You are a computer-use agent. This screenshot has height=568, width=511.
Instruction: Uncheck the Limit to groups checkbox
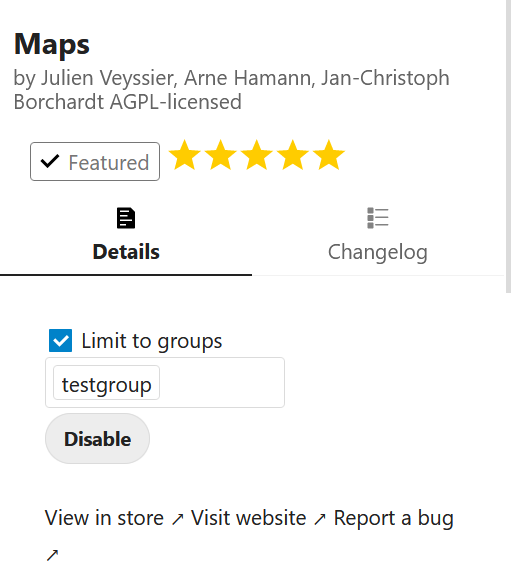(x=60, y=341)
